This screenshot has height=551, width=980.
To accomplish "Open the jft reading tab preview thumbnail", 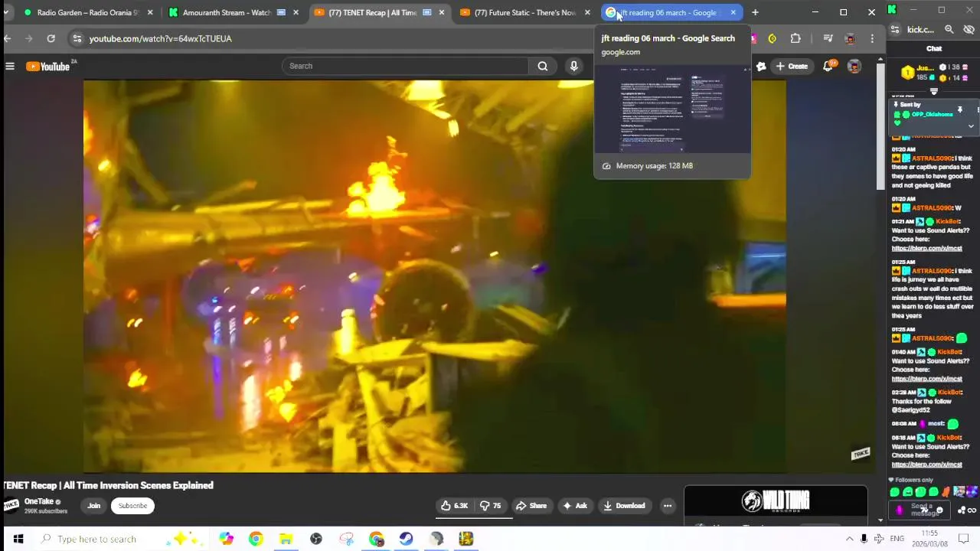I will 672,109.
